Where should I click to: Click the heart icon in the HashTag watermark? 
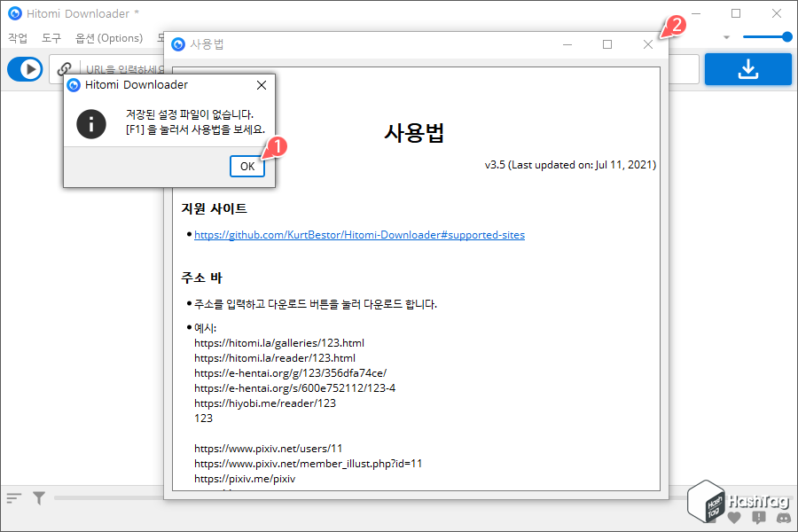click(x=733, y=517)
